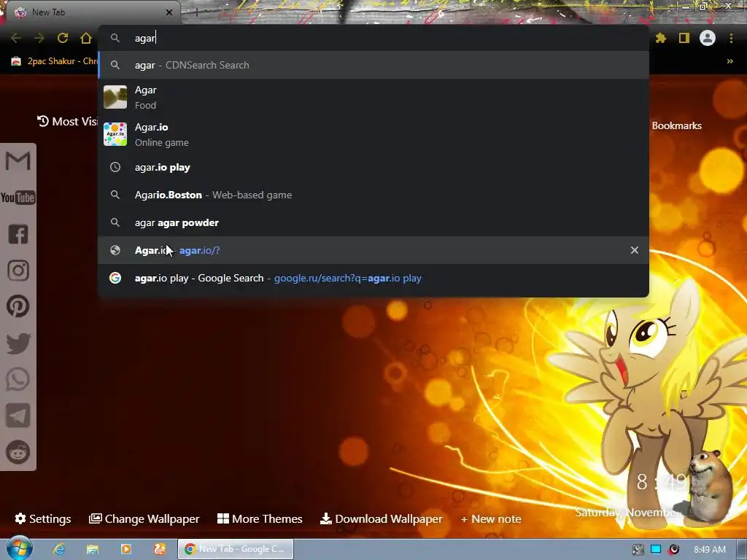Choose Agario.Boston web-based game suggestion
The width and height of the screenshot is (747, 560).
[373, 195]
